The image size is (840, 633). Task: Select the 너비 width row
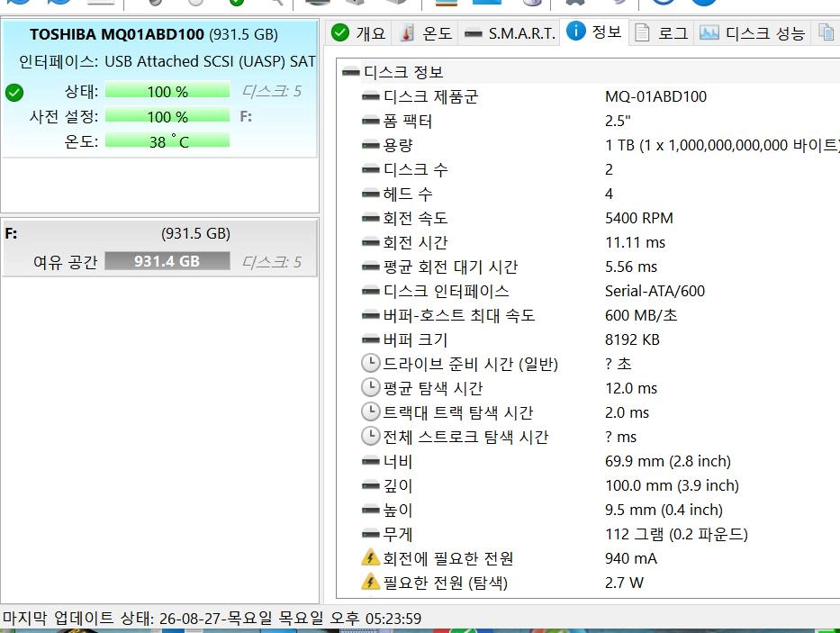pos(600,461)
